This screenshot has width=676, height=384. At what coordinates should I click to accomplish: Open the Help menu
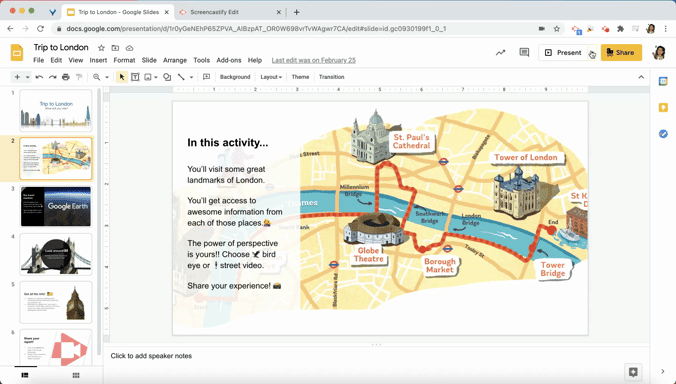255,60
